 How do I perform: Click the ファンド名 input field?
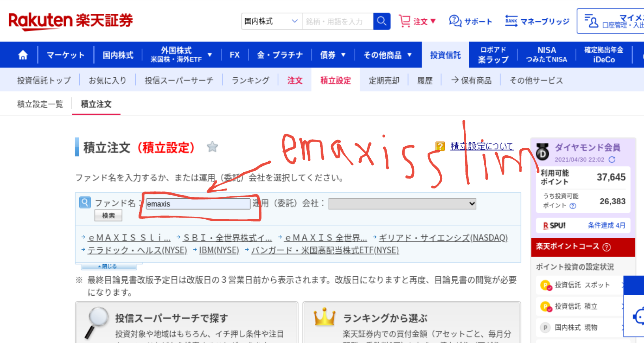(198, 204)
